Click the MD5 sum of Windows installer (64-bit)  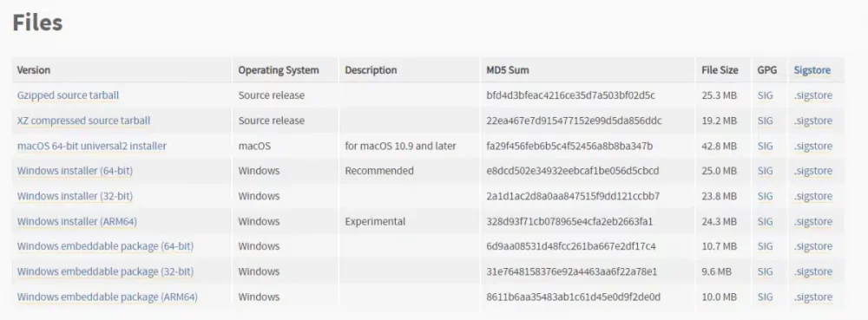[x=573, y=171]
